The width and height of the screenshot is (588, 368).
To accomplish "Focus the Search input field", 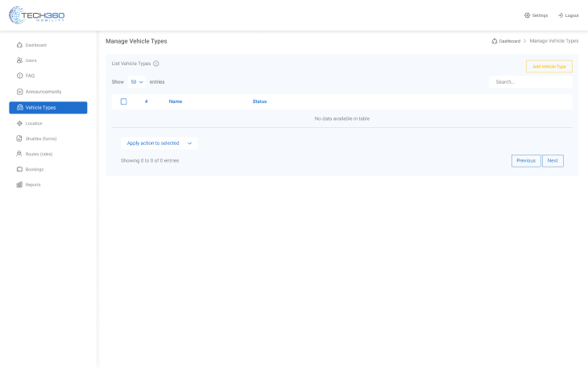I will click(x=531, y=81).
